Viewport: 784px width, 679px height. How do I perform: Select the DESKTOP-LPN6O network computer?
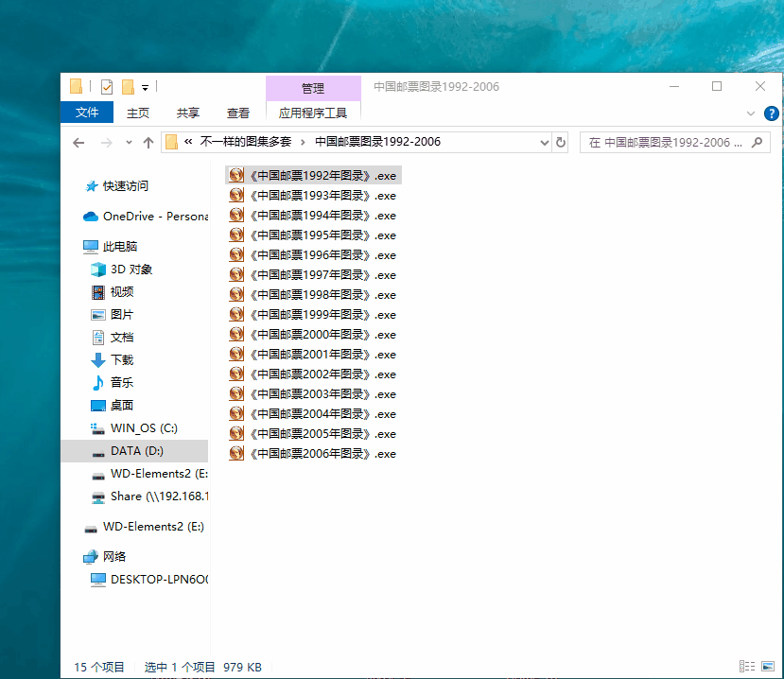coord(149,580)
